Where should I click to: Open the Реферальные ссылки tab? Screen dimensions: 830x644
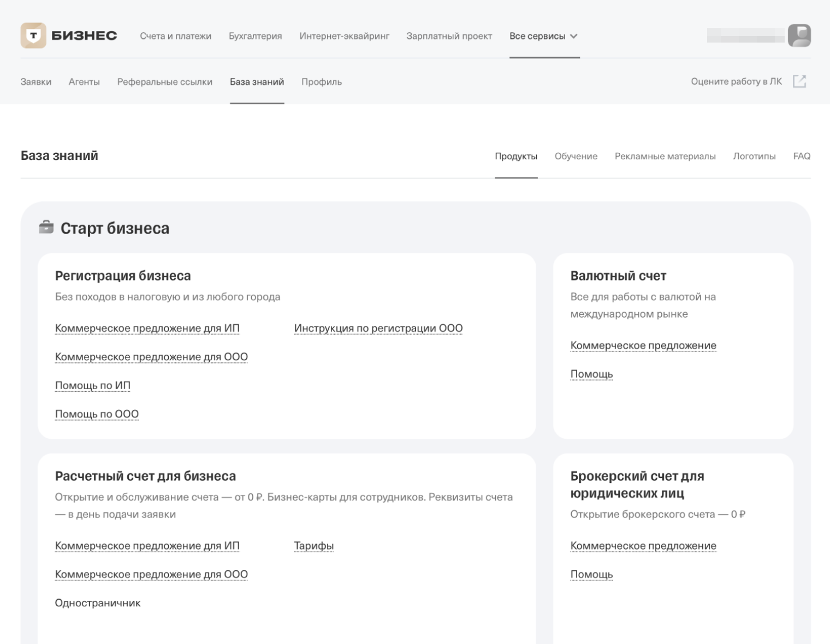point(165,82)
